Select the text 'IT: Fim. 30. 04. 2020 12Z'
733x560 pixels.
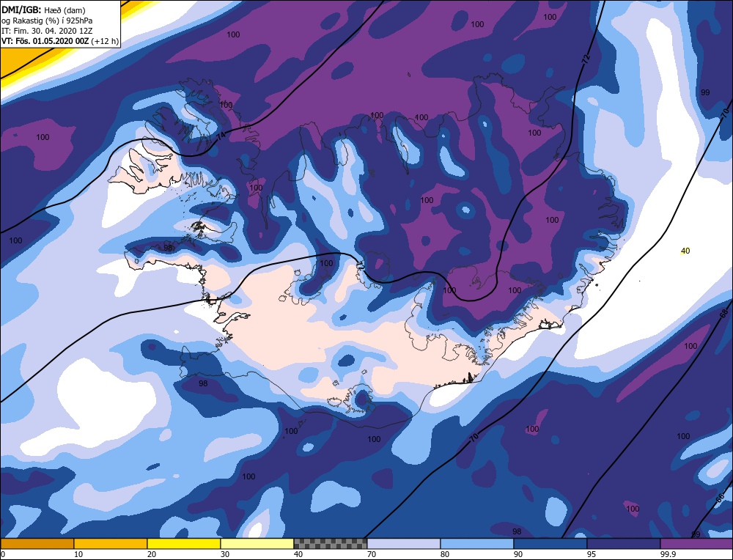[x=47, y=31]
